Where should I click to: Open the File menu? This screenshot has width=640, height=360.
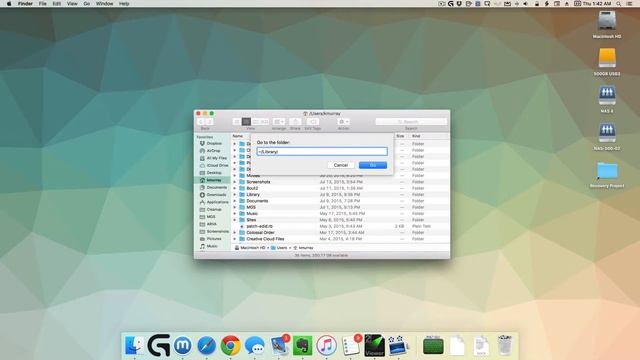pos(42,4)
